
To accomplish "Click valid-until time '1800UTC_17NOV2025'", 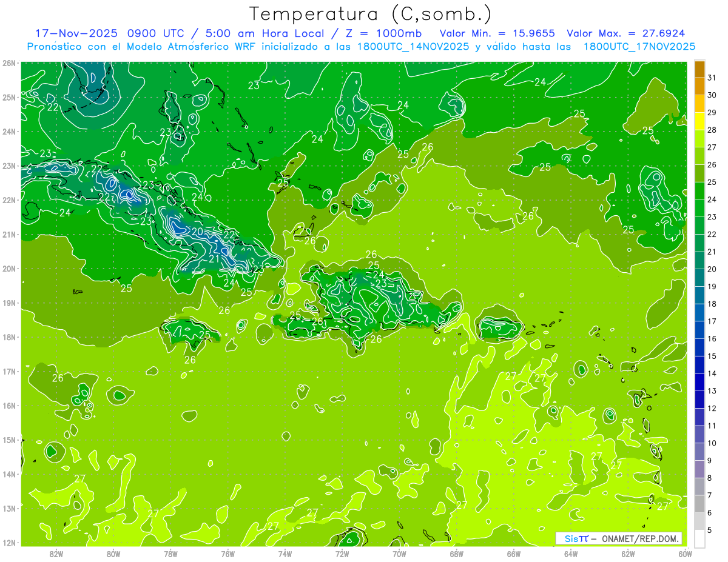I will point(639,47).
